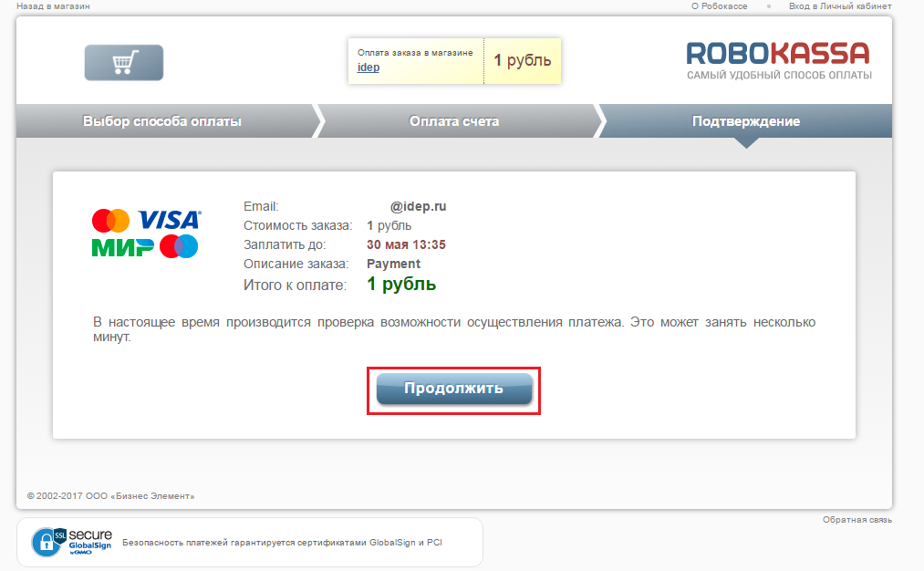The image size is (924, 571).
Task: Click the Заплатить до label
Action: point(285,244)
